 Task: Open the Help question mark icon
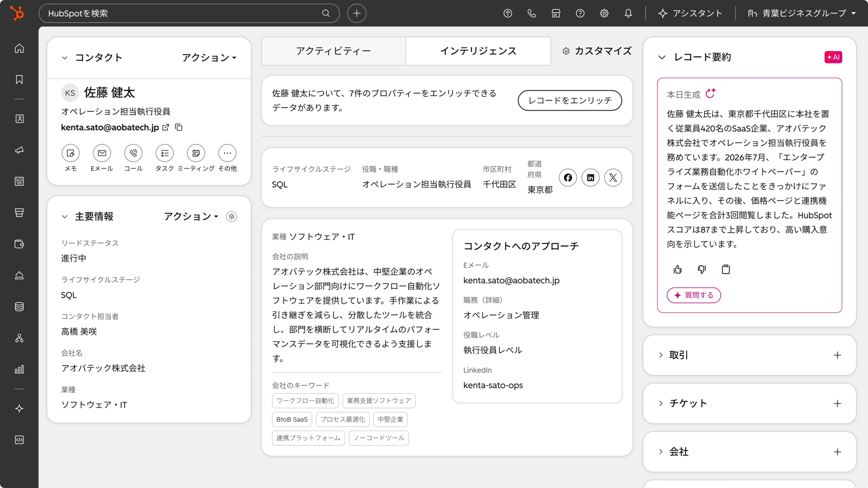pyautogui.click(x=580, y=13)
